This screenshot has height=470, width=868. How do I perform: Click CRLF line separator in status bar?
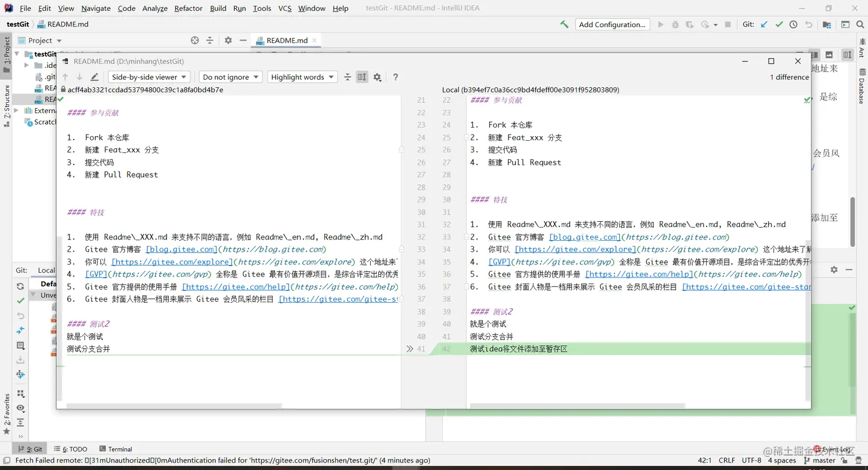(727, 460)
